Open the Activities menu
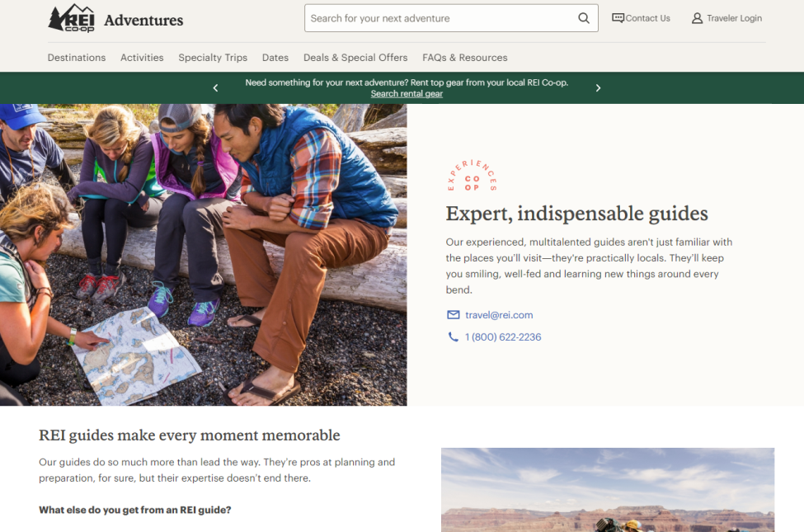 pos(142,58)
